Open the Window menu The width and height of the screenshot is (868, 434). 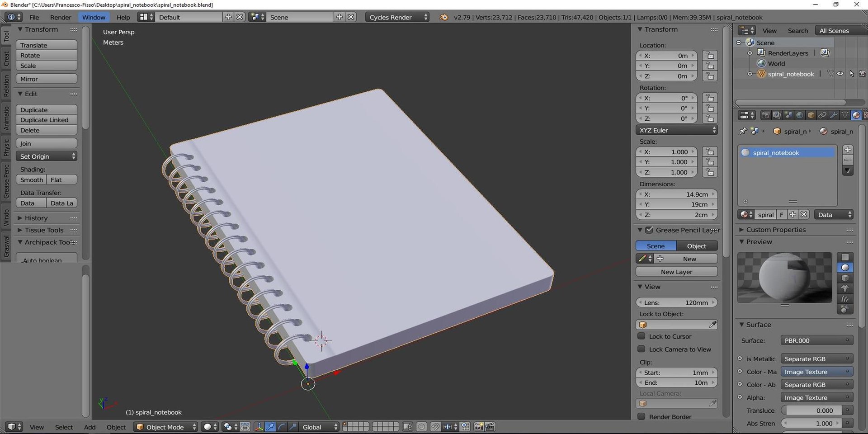94,17
